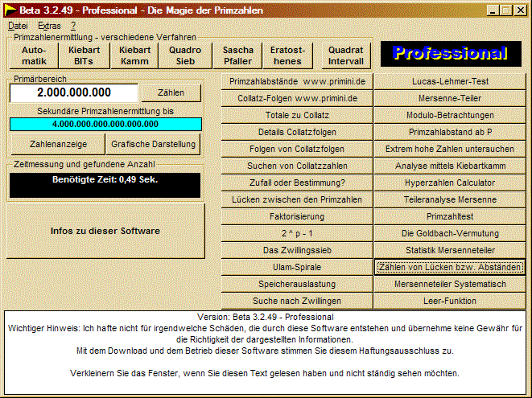Choose the Sascha Pfaller method
Image resolution: width=532 pixels, height=398 pixels.
pos(238,55)
